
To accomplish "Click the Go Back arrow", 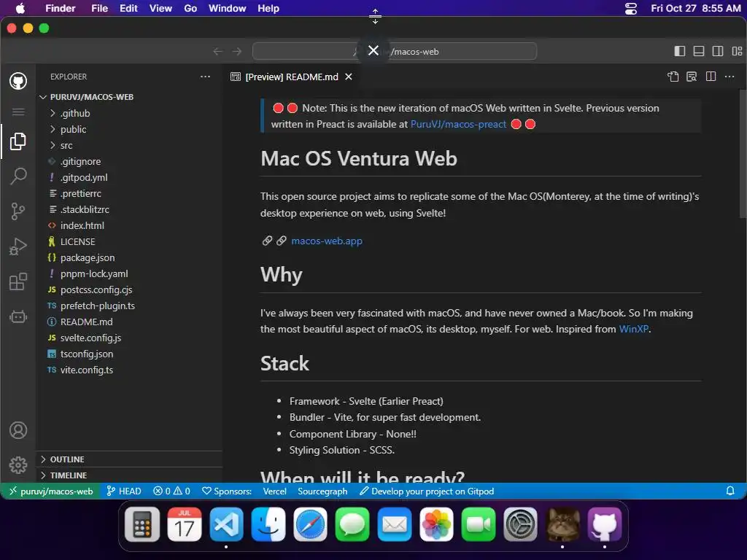I will point(217,52).
